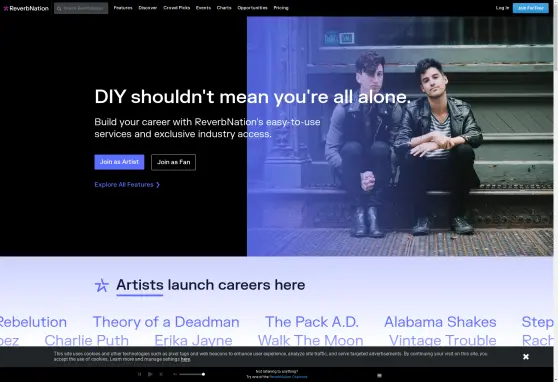558x382 pixels.
Task: Open the Events page
Action: coord(203,8)
